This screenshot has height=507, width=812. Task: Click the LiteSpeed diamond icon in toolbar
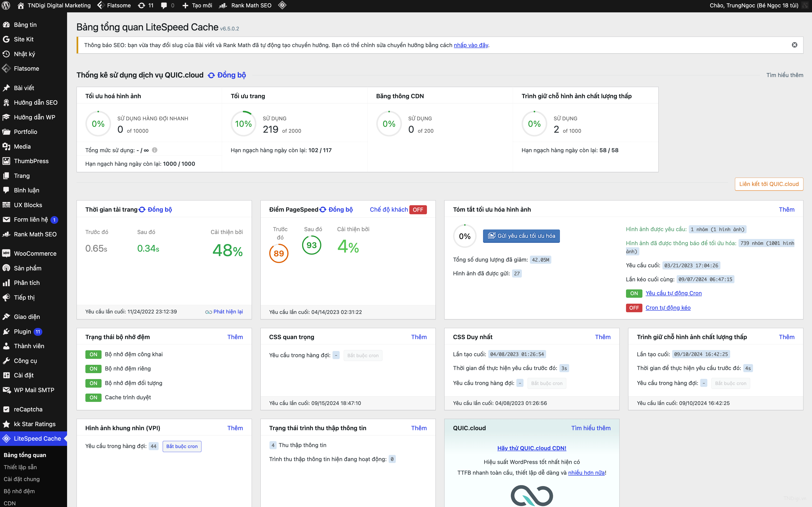[x=282, y=5]
